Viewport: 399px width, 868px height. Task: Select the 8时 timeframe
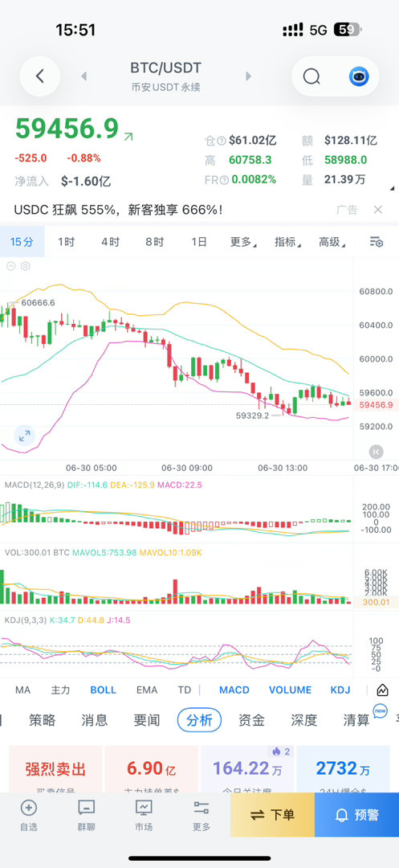tap(155, 242)
